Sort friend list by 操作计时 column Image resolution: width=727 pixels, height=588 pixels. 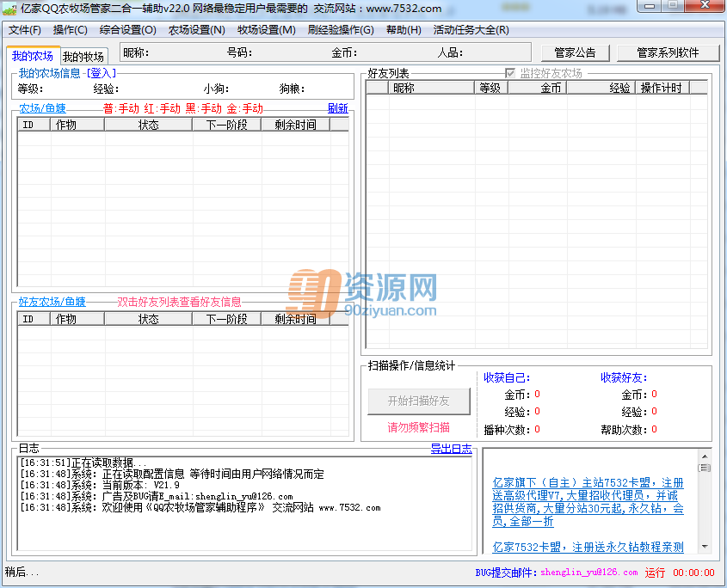pyautogui.click(x=662, y=88)
